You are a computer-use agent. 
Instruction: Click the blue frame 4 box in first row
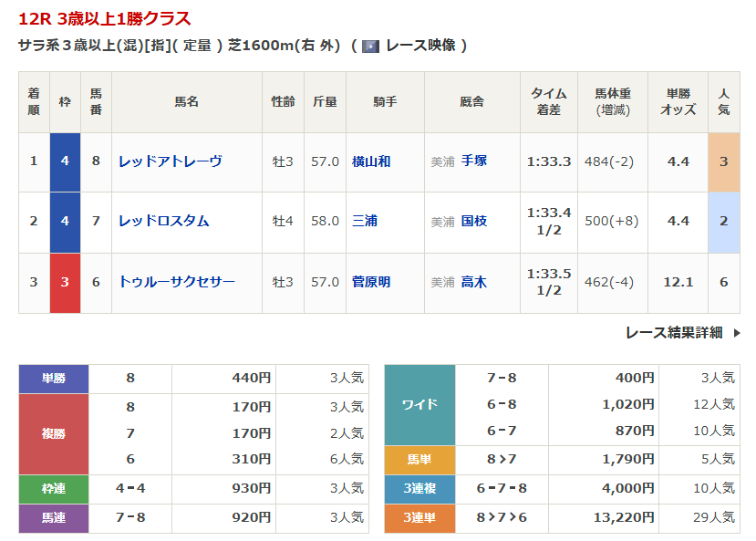65,161
